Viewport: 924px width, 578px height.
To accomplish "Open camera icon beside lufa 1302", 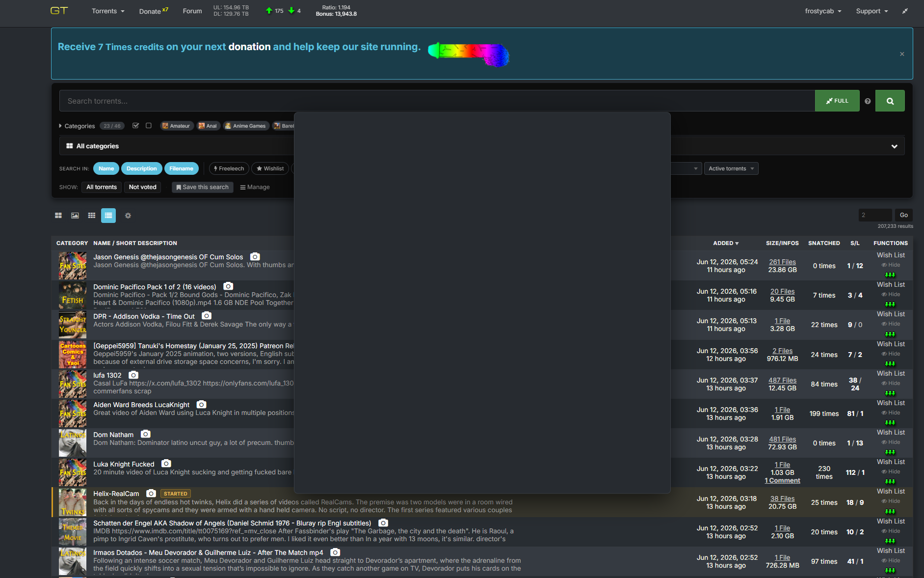I will [133, 375].
